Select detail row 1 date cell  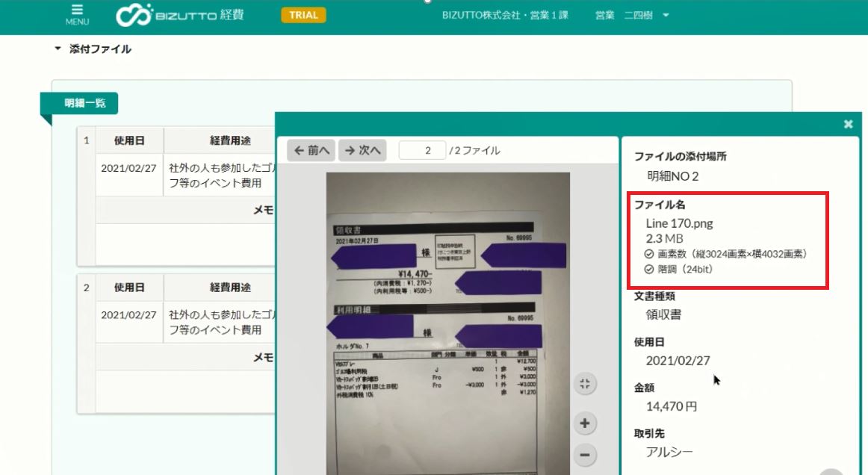coord(129,168)
